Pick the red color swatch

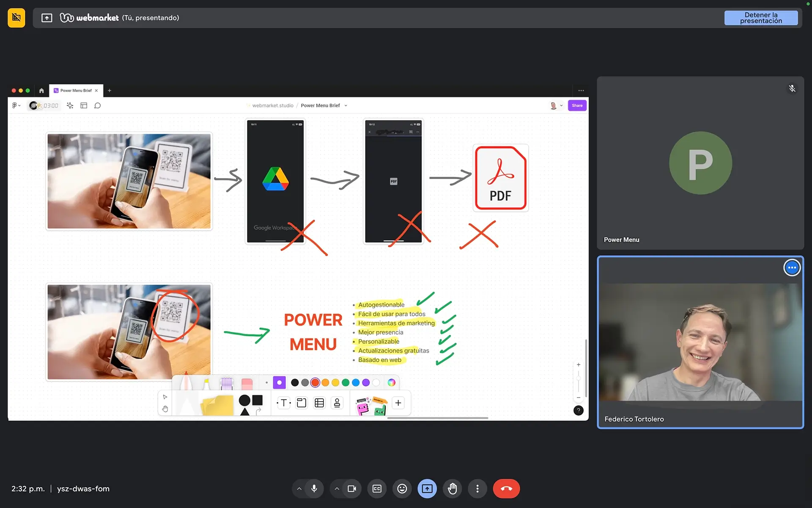(315, 383)
